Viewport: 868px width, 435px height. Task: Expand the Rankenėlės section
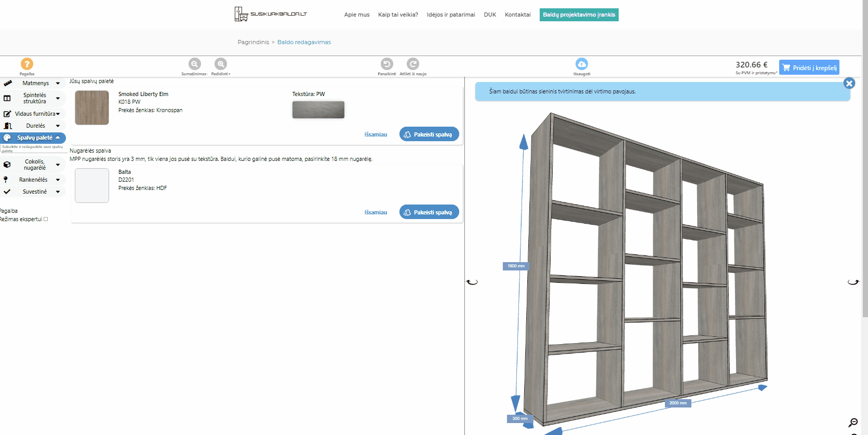[33, 180]
